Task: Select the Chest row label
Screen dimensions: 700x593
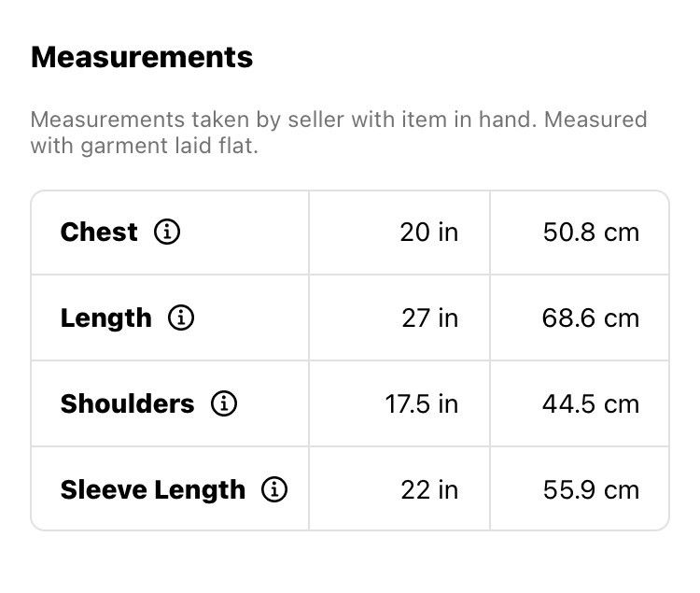Action: (99, 232)
